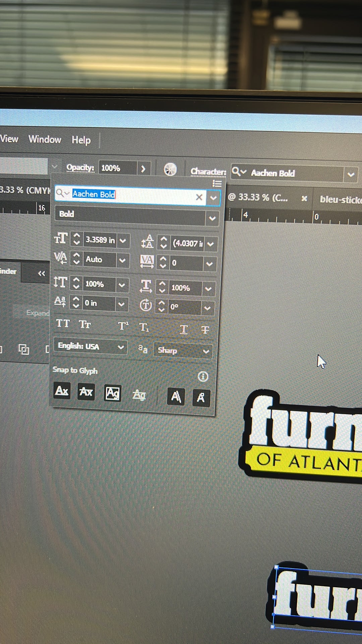
Task: Open the Window menu
Action: [45, 139]
